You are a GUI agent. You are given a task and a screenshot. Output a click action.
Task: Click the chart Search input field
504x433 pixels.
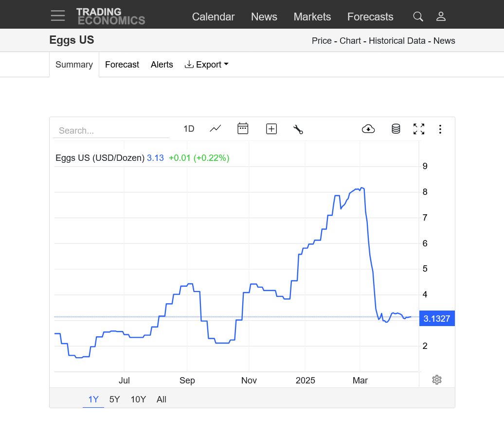click(111, 130)
